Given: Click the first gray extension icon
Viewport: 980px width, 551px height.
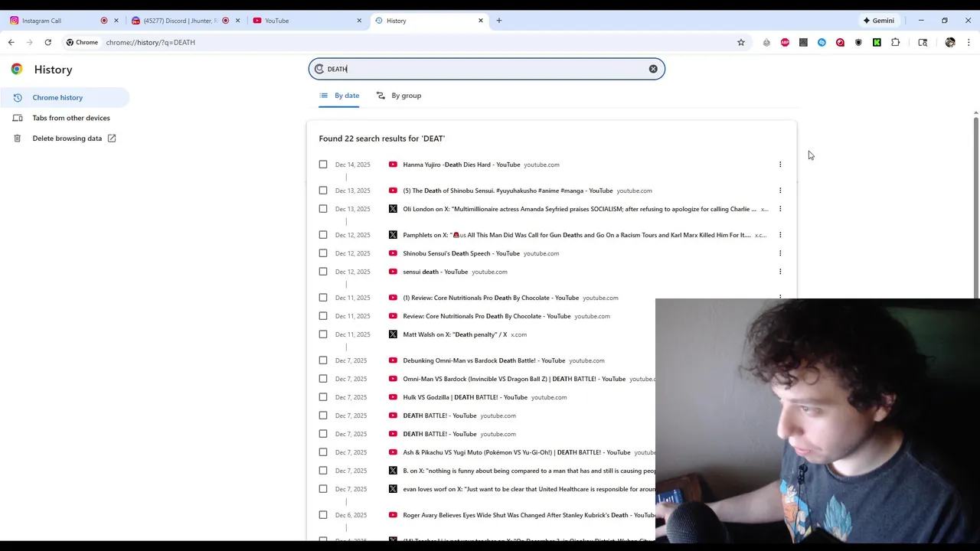Looking at the screenshot, I should [x=766, y=42].
